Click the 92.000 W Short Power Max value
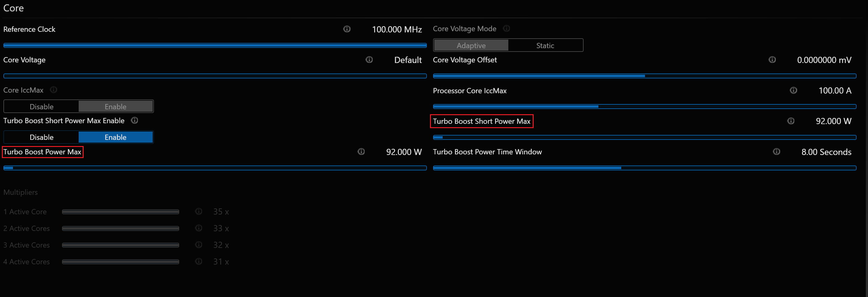 (834, 121)
